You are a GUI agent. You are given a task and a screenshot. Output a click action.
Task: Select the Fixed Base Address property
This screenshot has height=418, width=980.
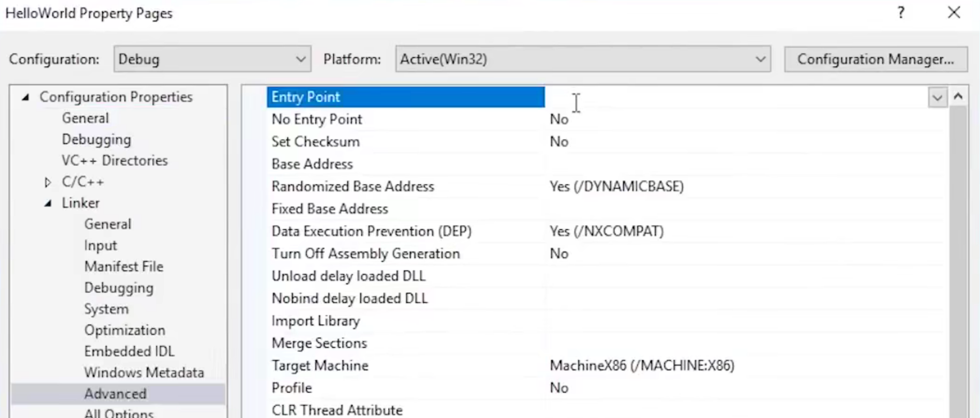pos(330,209)
